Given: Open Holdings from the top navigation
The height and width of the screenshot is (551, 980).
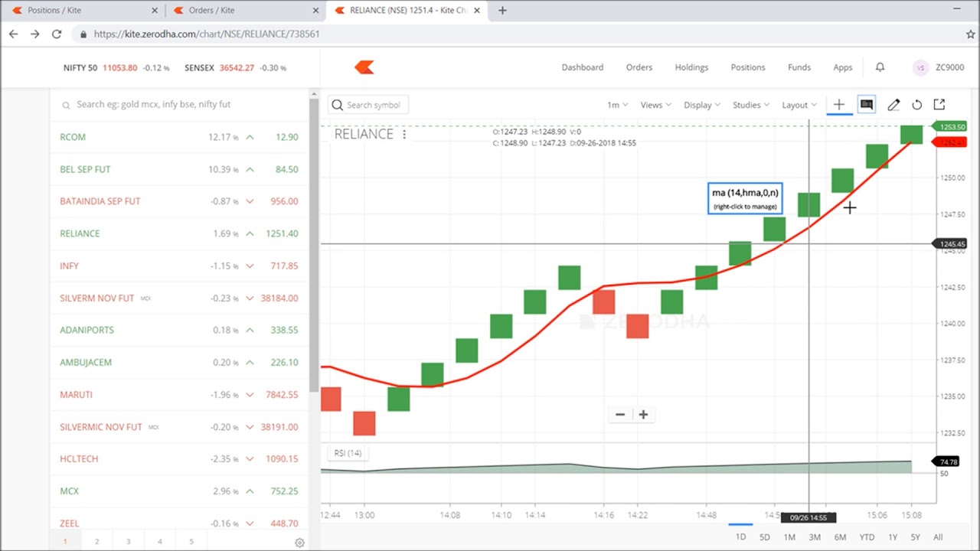Looking at the screenshot, I should pyautogui.click(x=691, y=67).
